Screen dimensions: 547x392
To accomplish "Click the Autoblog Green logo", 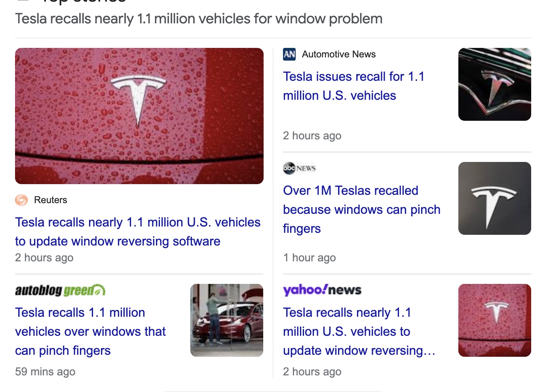I will [x=60, y=290].
